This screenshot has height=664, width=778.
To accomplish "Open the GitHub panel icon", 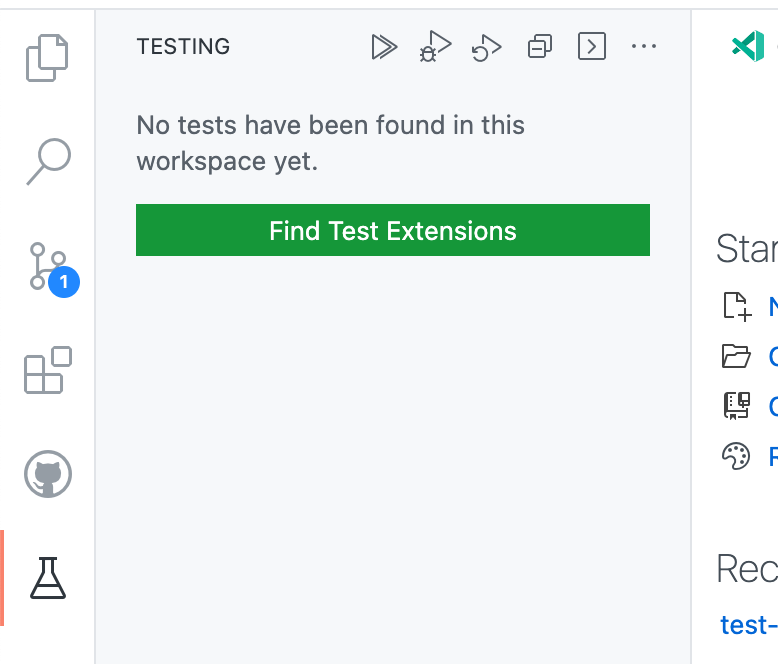I will [47, 473].
